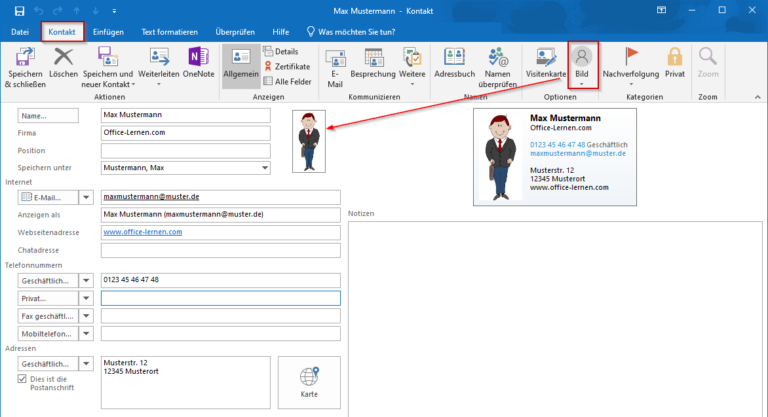Expand the E-Mail type dropdown arrow
The height and width of the screenshot is (417, 768).
pyautogui.click(x=86, y=197)
